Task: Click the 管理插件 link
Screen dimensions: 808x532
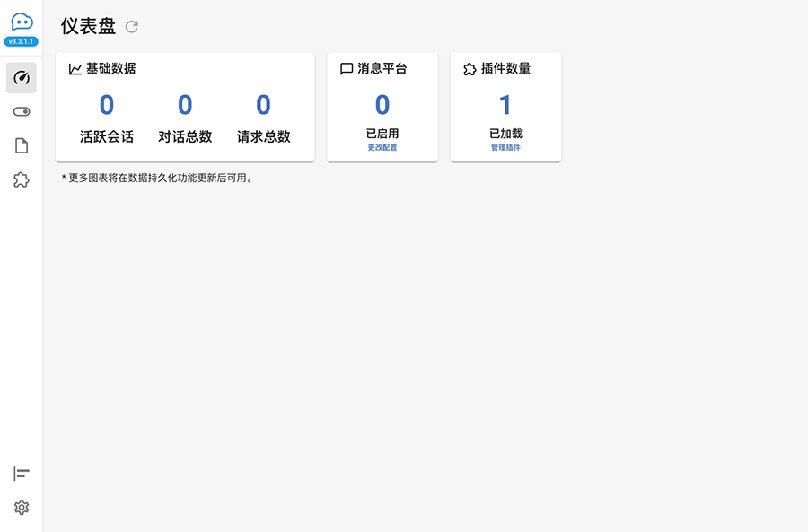Action: [505, 147]
